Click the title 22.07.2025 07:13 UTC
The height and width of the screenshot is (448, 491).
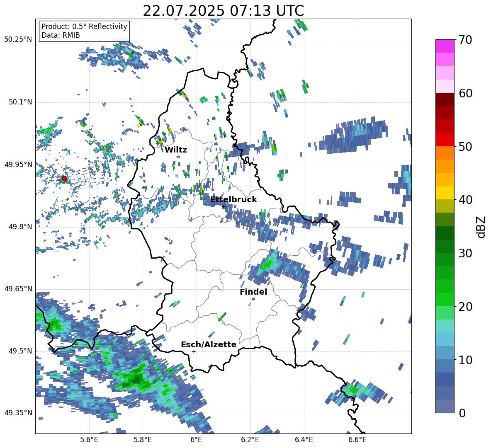[x=223, y=11]
